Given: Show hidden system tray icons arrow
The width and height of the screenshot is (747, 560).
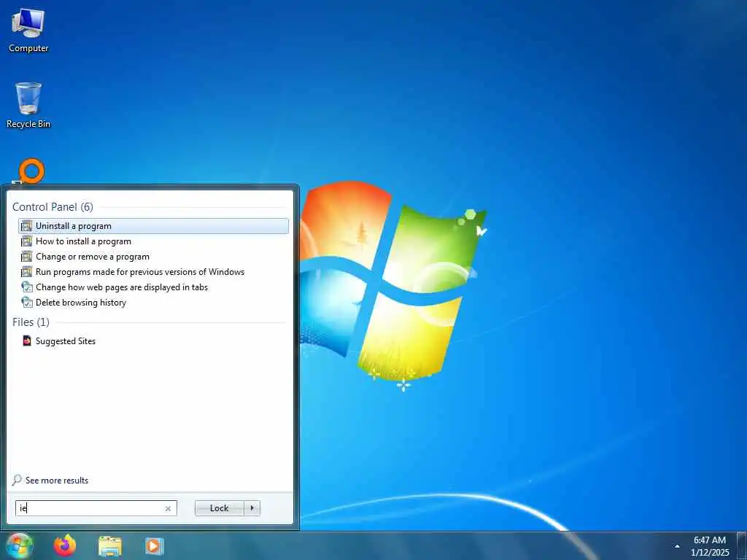Looking at the screenshot, I should (677, 546).
